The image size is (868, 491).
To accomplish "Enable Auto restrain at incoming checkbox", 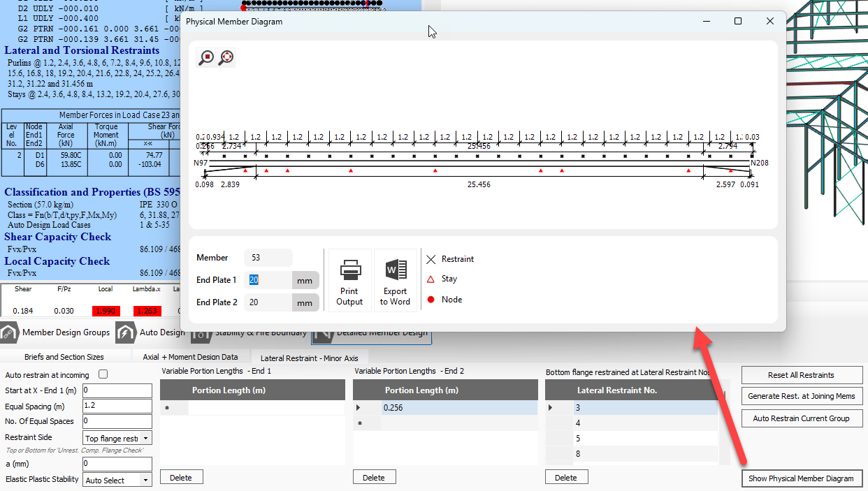I will [103, 375].
